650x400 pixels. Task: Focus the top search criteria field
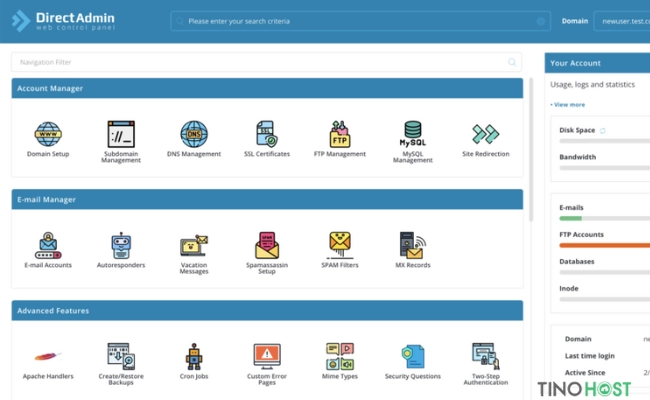pyautogui.click(x=360, y=21)
